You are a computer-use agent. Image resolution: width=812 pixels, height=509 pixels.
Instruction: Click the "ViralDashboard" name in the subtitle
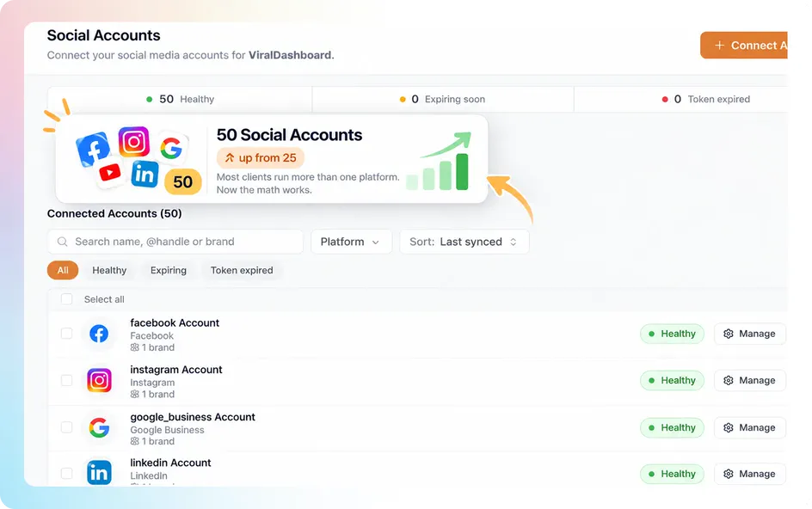click(x=290, y=55)
